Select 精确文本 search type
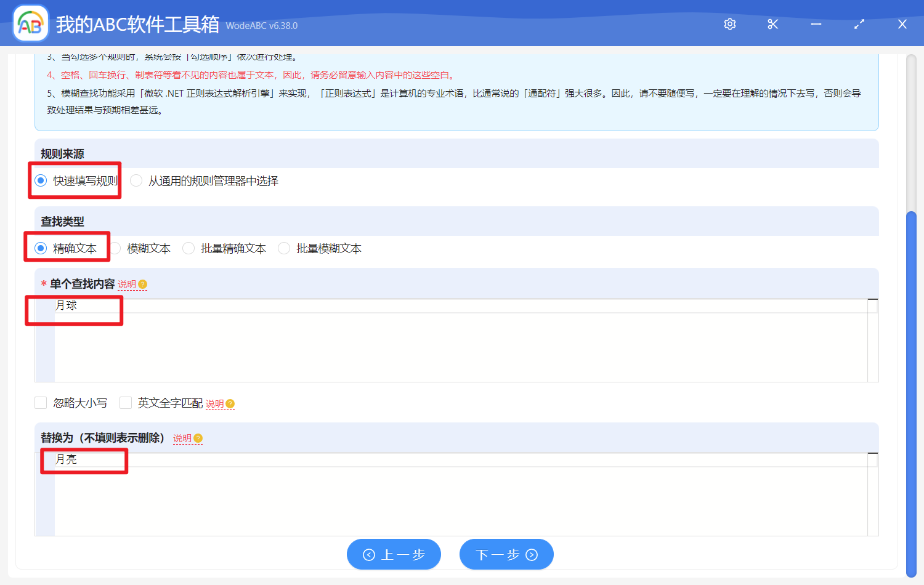This screenshot has height=585, width=924. point(41,248)
